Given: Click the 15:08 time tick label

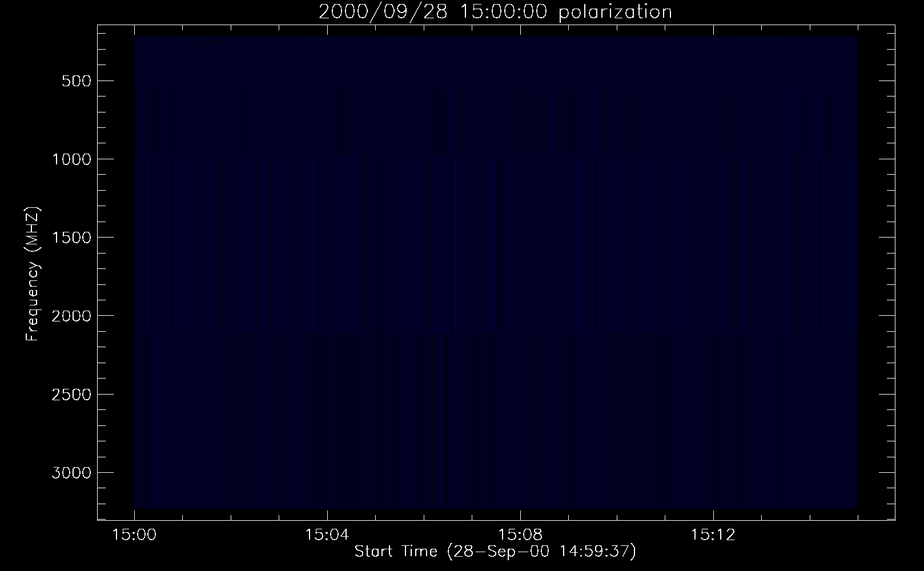Looking at the screenshot, I should point(520,535).
